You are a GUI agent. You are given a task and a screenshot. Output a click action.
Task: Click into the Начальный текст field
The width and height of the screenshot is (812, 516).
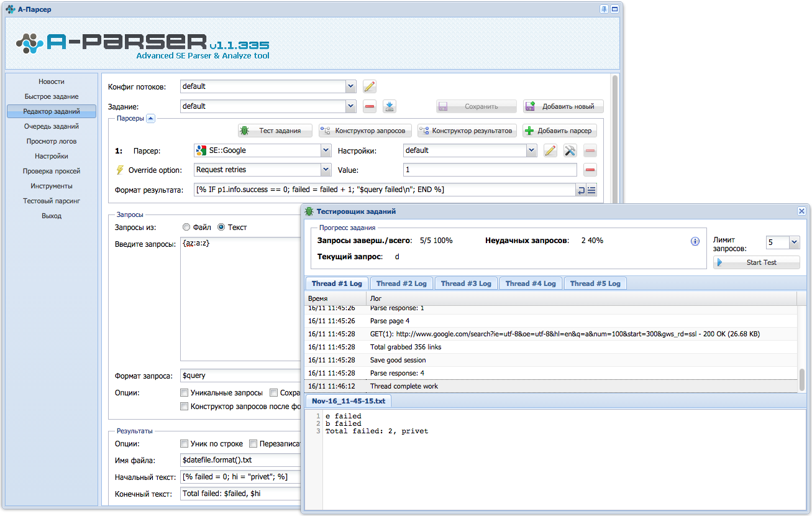click(240, 477)
